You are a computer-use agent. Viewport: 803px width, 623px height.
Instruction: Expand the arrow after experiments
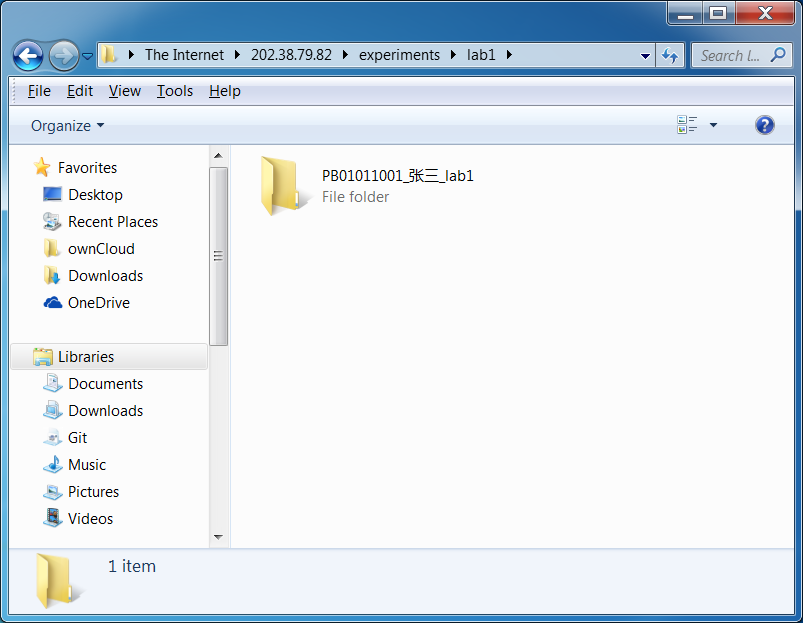[x=453, y=55]
